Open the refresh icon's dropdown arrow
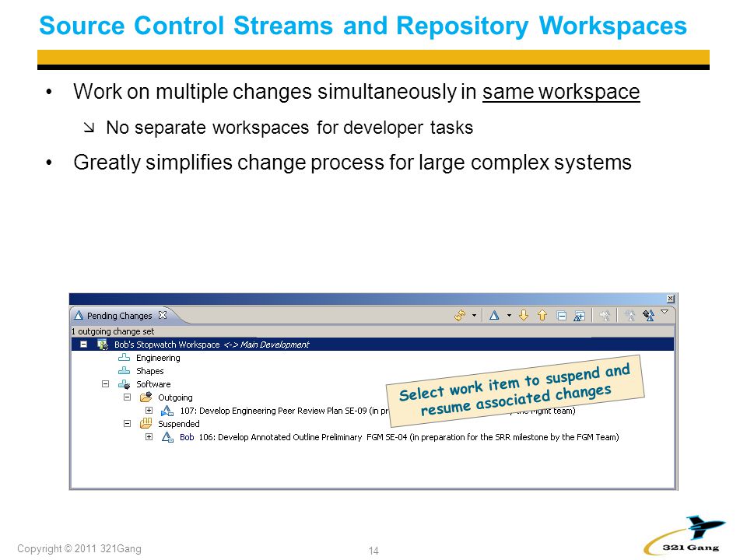 point(474,315)
